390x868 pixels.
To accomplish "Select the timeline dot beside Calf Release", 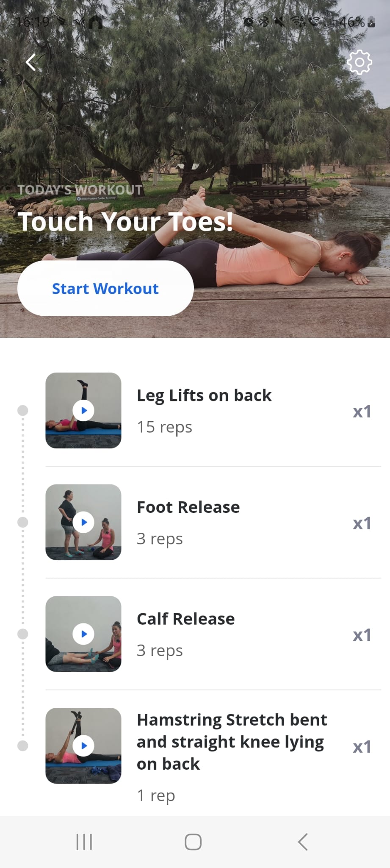I will tap(23, 634).
